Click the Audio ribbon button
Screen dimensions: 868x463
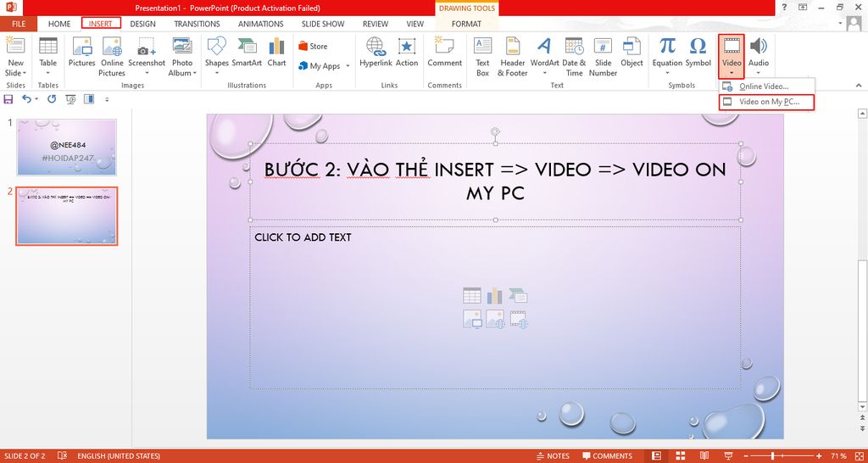click(759, 57)
